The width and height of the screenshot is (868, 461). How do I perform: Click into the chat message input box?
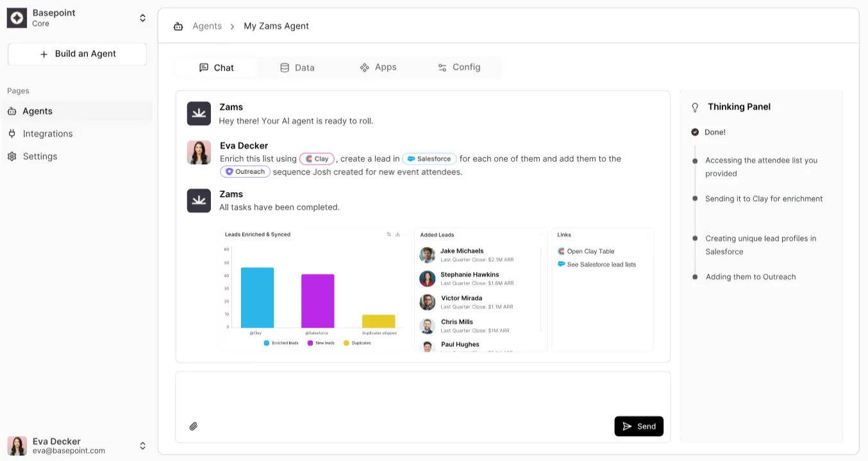point(422,394)
